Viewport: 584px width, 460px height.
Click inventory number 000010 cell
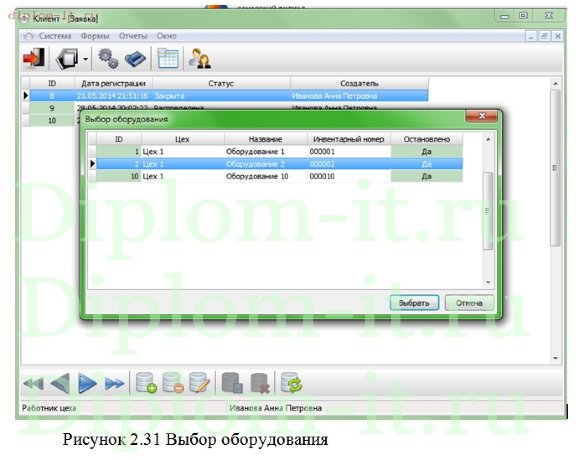pos(349,176)
